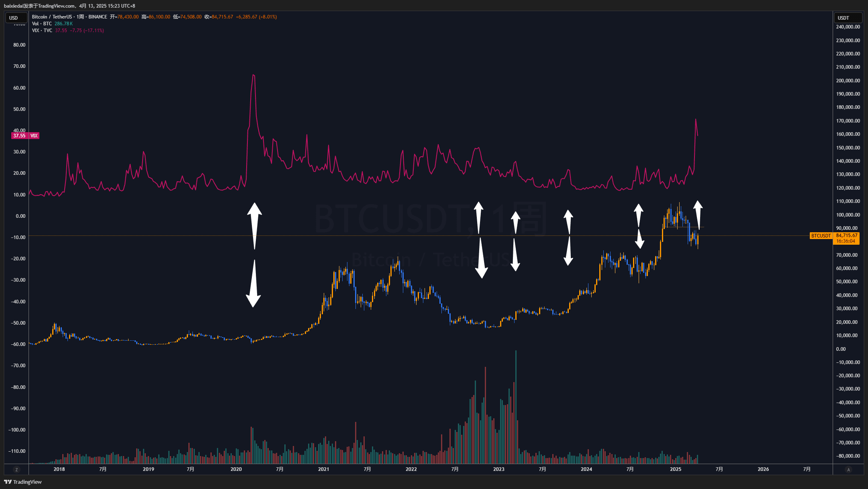Click the high value 高=86,100.00

point(156,17)
